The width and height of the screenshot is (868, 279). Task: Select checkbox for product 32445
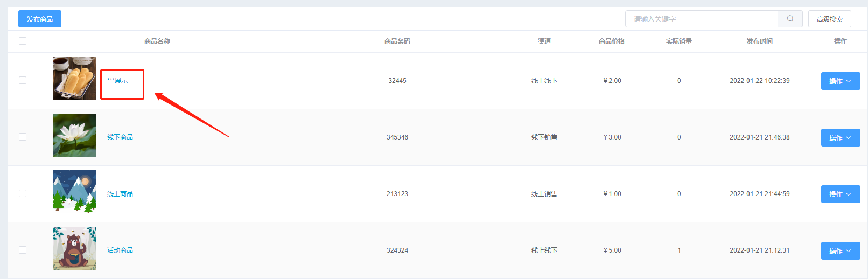23,80
